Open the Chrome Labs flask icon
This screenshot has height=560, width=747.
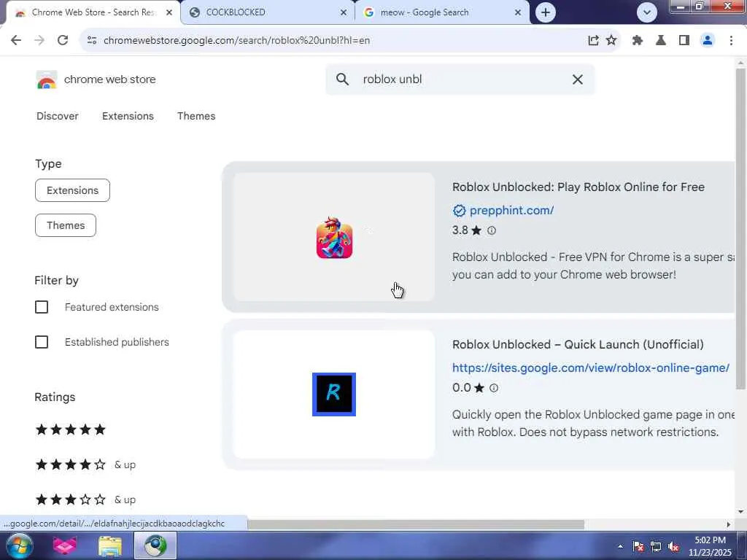pos(661,41)
